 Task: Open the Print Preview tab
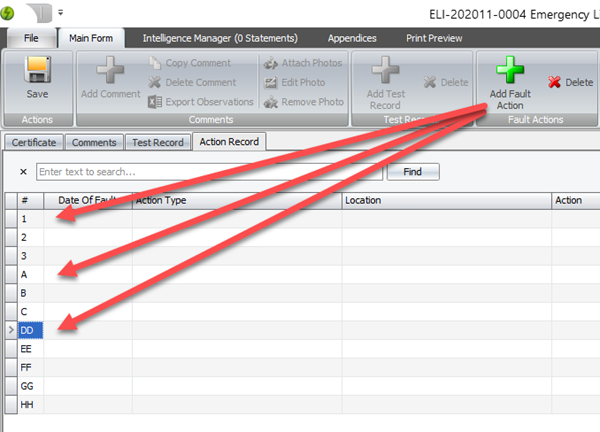pos(434,38)
